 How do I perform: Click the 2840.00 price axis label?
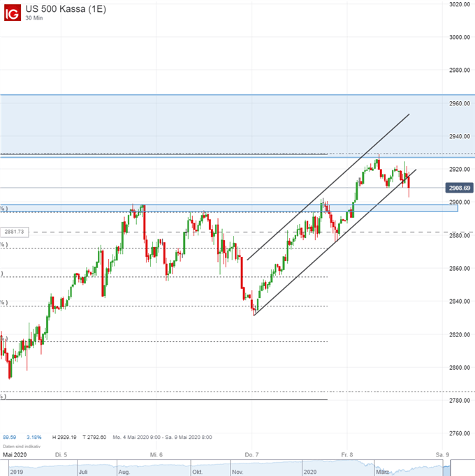(460, 301)
